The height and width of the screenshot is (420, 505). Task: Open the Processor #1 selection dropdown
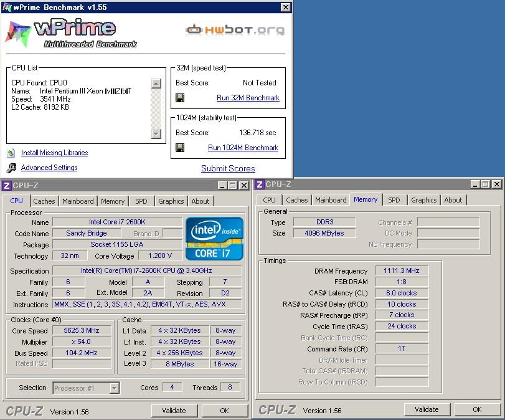point(115,388)
